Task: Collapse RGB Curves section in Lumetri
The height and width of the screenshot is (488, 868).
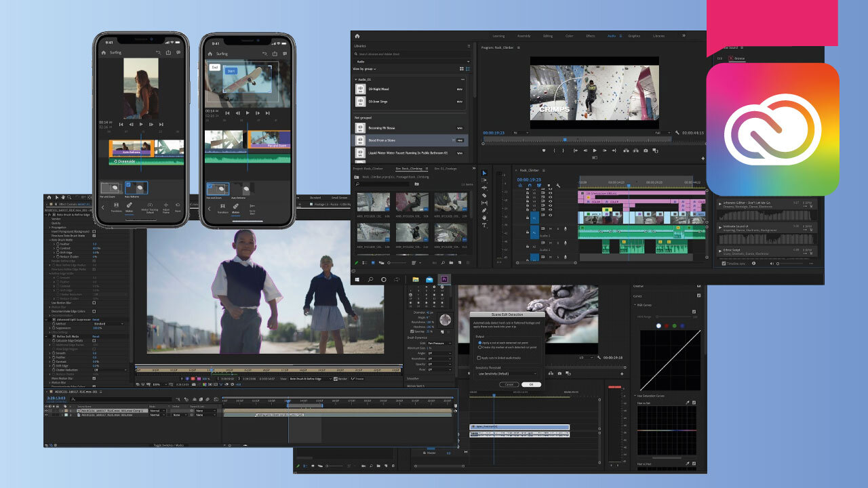Action: (x=635, y=305)
